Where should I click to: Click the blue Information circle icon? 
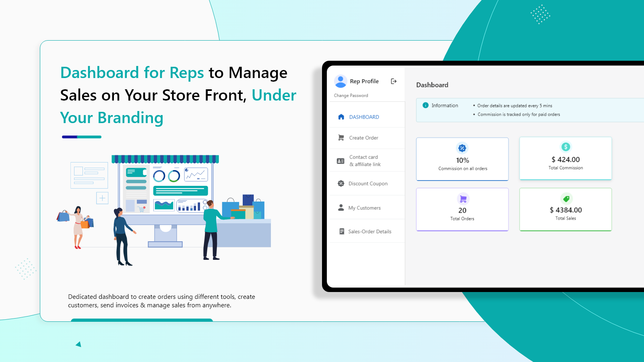425,105
